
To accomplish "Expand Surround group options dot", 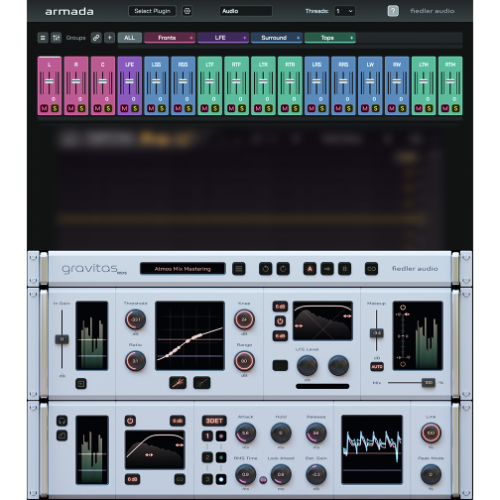I will pyautogui.click(x=298, y=38).
